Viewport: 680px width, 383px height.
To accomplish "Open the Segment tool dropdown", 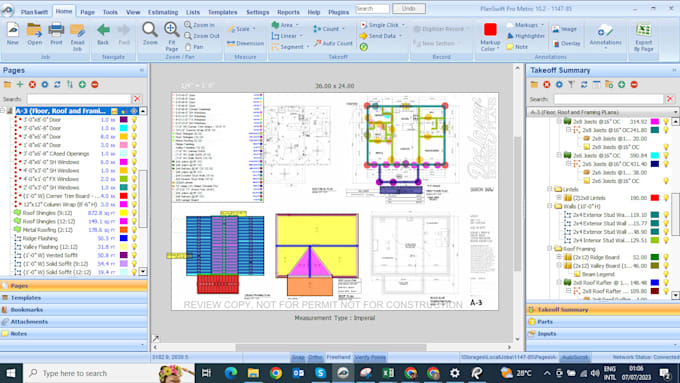I will coord(308,47).
